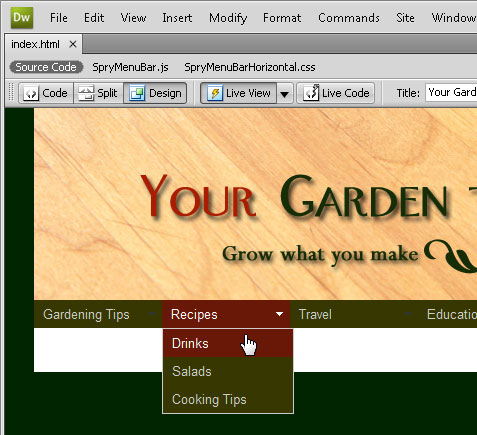Choose Salads from the Recipes submenu

pos(228,371)
